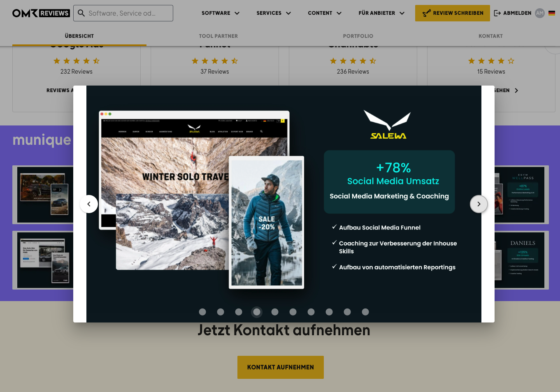Screen dimensions: 560x392
Task: Go to previous slide with left arrow
Action: pyautogui.click(x=89, y=204)
